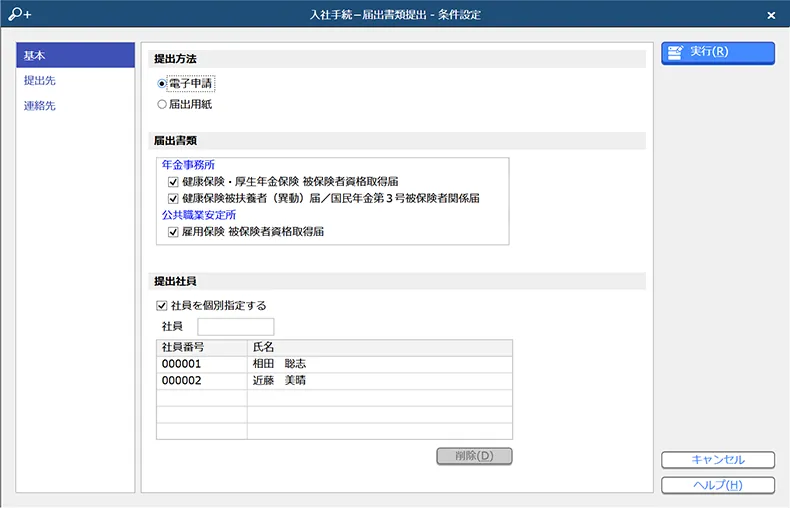
Task: Click the magnifier plus icon in title bar
Action: 19,14
